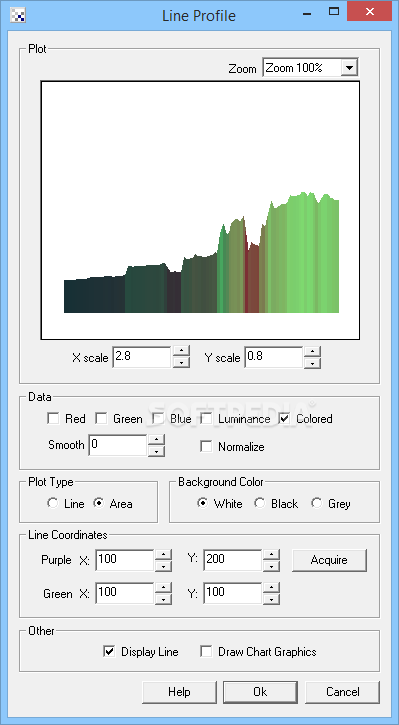
Task: Enable the Normalize checkbox
Action: click(x=206, y=447)
